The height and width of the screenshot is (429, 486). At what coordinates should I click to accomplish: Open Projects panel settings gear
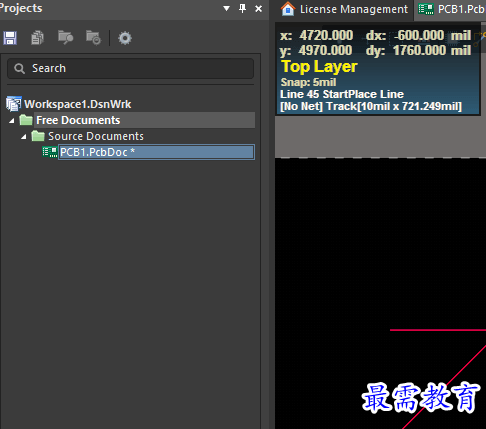[125, 38]
